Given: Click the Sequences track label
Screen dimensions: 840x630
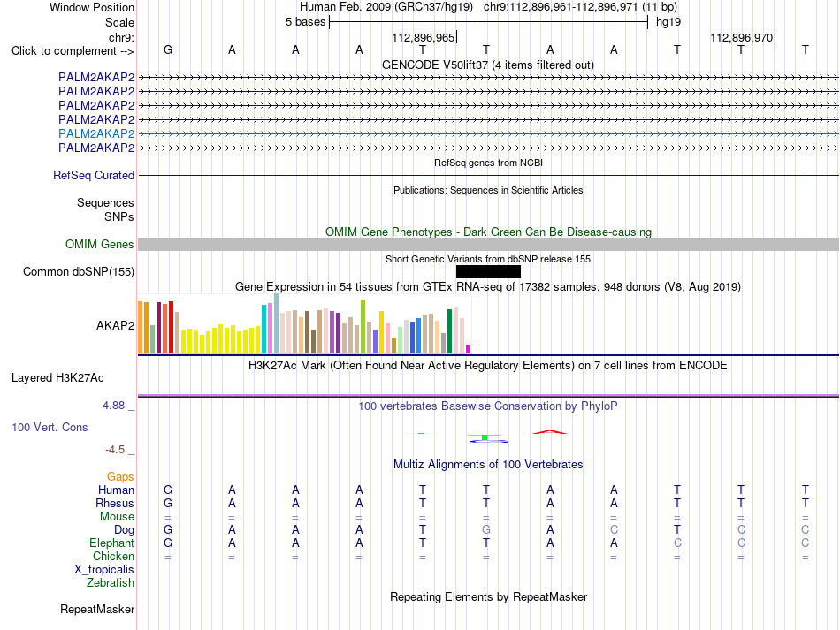Looking at the screenshot, I should tap(105, 203).
